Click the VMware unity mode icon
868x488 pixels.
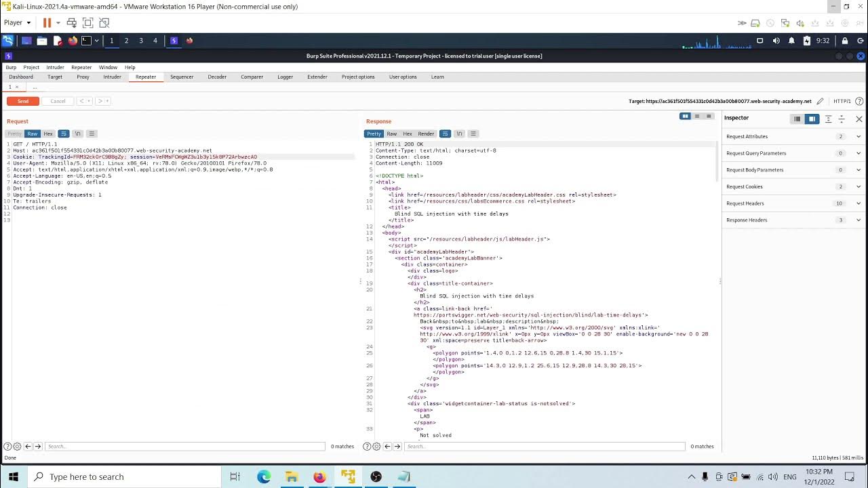tap(104, 22)
